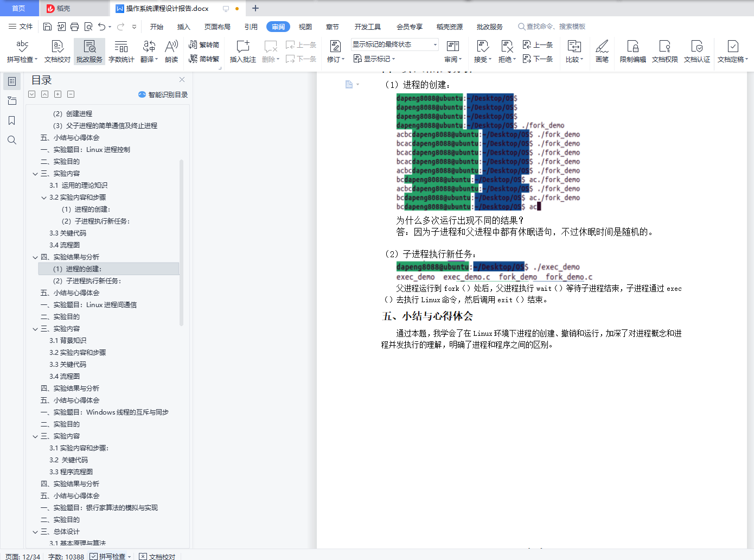Switch to the 页面布局 ribbon tab
Image resolution: width=754 pixels, height=560 pixels.
(218, 27)
